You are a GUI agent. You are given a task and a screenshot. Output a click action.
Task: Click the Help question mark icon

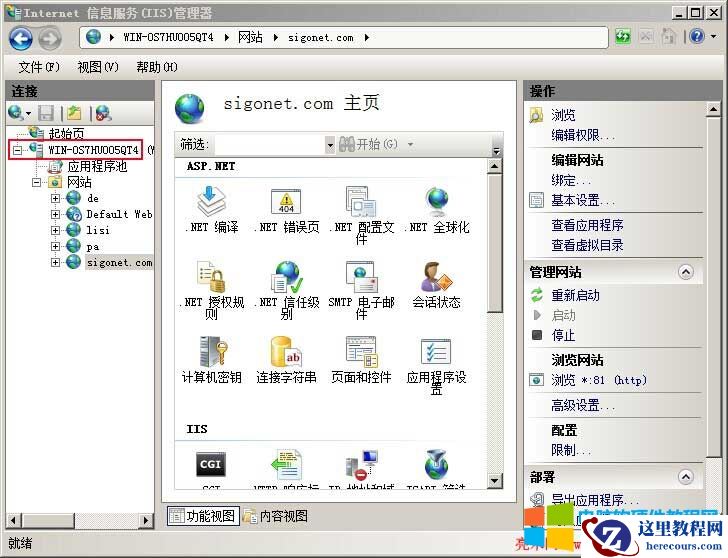coord(697,36)
